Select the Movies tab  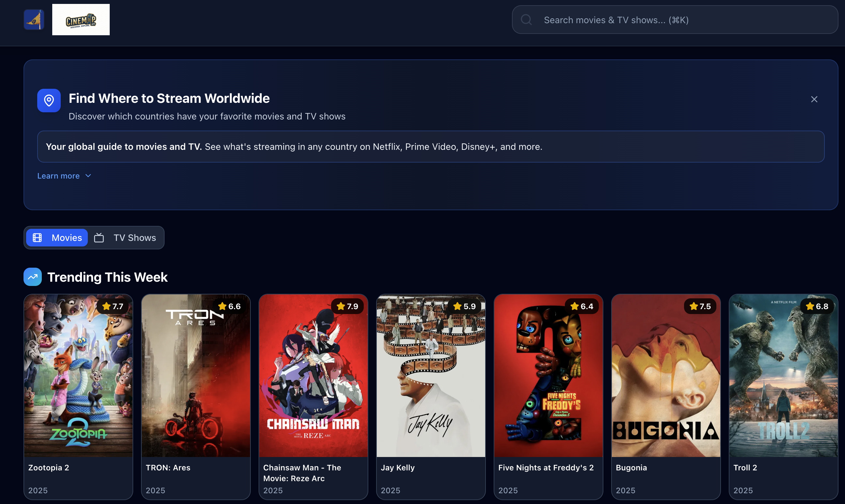click(x=66, y=238)
